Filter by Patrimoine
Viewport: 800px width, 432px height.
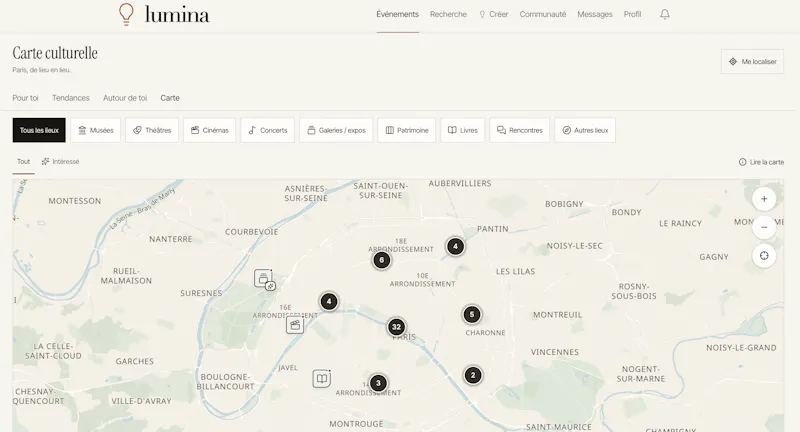(407, 130)
